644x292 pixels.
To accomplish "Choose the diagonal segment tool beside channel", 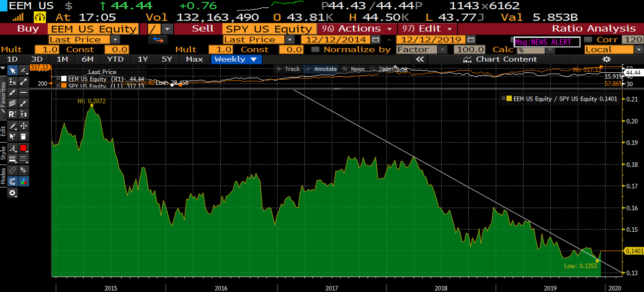I will [x=24, y=103].
